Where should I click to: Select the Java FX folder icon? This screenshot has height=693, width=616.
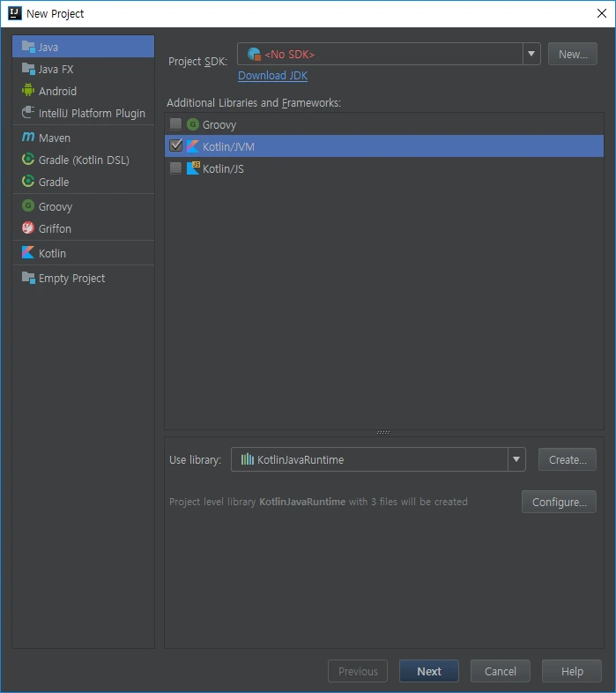tap(28, 69)
